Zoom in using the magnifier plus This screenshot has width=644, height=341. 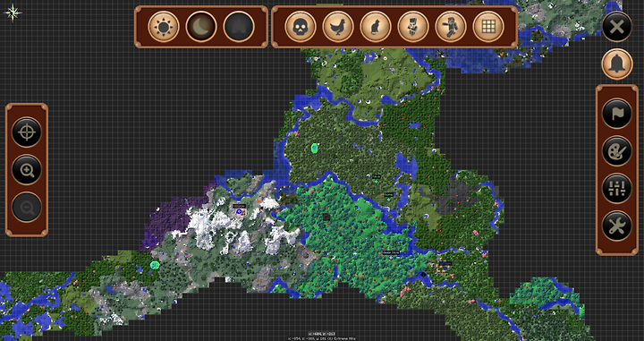click(27, 170)
